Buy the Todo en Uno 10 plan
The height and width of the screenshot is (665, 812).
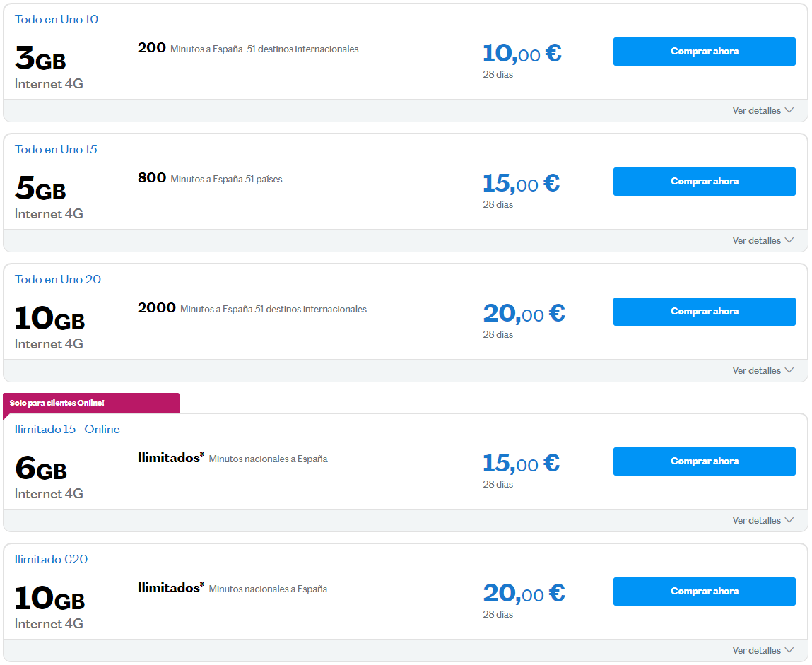704,52
